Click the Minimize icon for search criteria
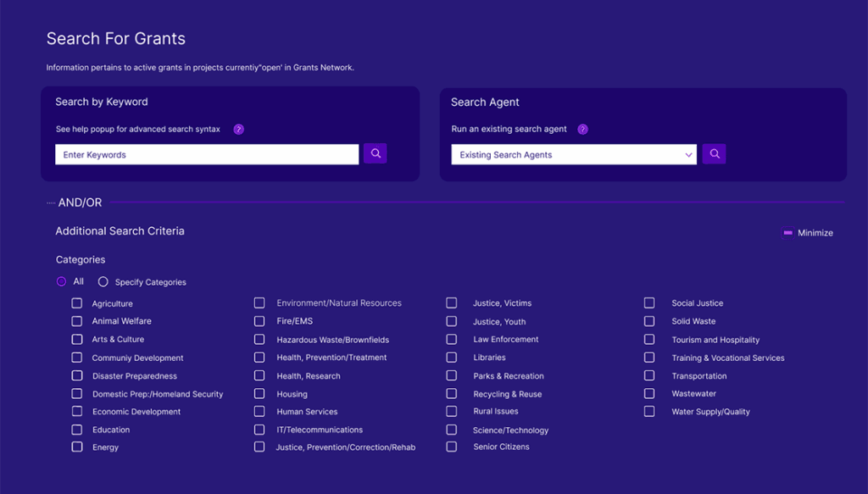The width and height of the screenshot is (868, 494). click(787, 232)
